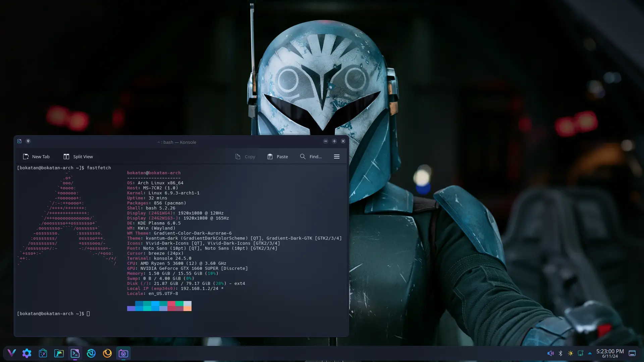This screenshot has height=362, width=644.
Task: Click the 'Memory: 1.50 GiB / 15.55 GiB' line
Action: 172,274
